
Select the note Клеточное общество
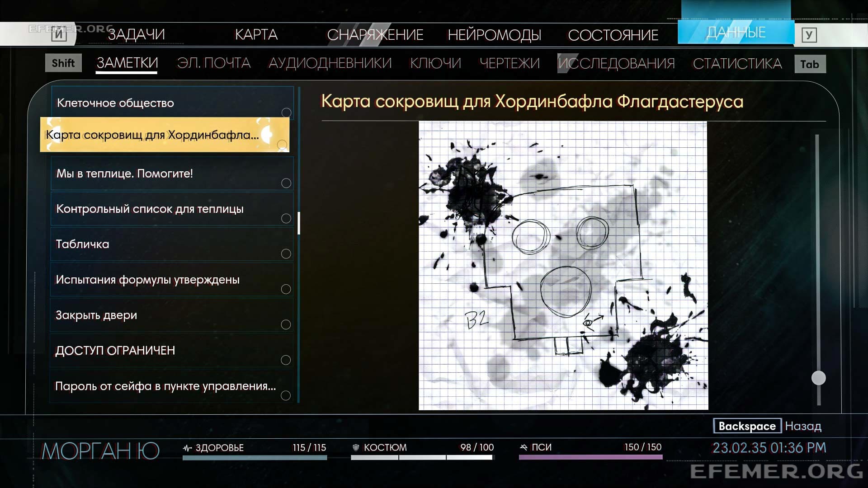tap(172, 103)
